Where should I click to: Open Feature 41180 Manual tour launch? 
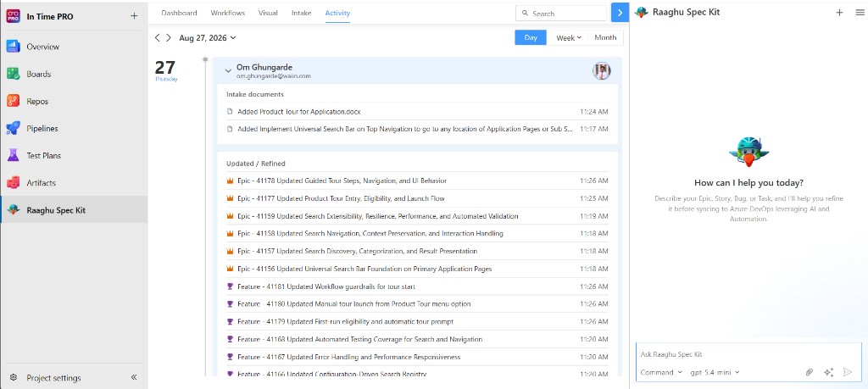point(417,303)
